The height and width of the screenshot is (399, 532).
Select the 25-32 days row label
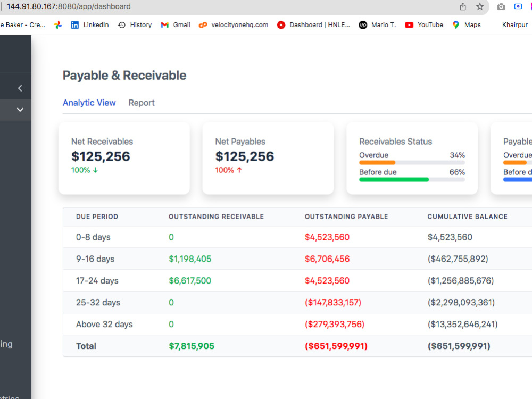point(98,302)
